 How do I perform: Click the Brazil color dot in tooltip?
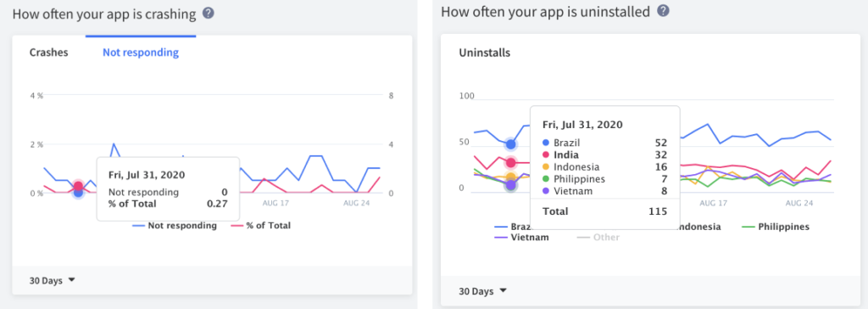(x=547, y=143)
